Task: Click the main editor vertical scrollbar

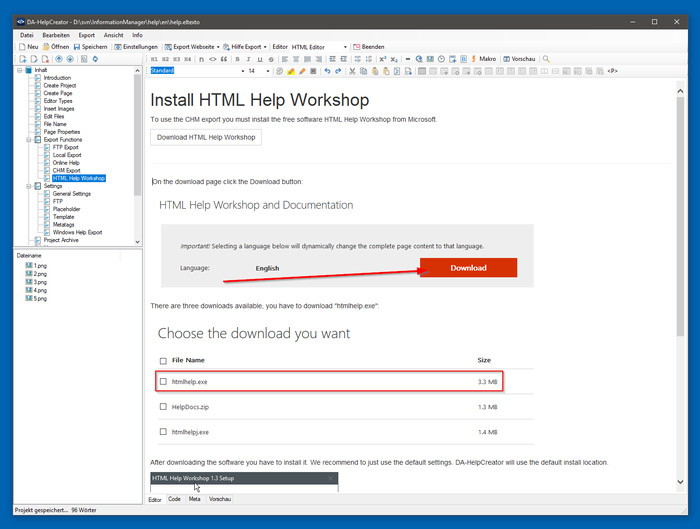Action: [680, 217]
